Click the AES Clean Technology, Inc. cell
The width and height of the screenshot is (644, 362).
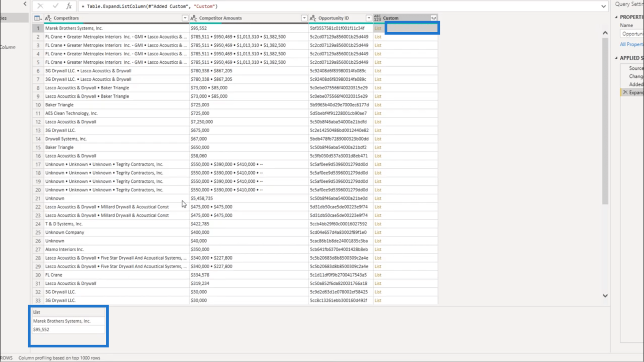click(x=117, y=113)
